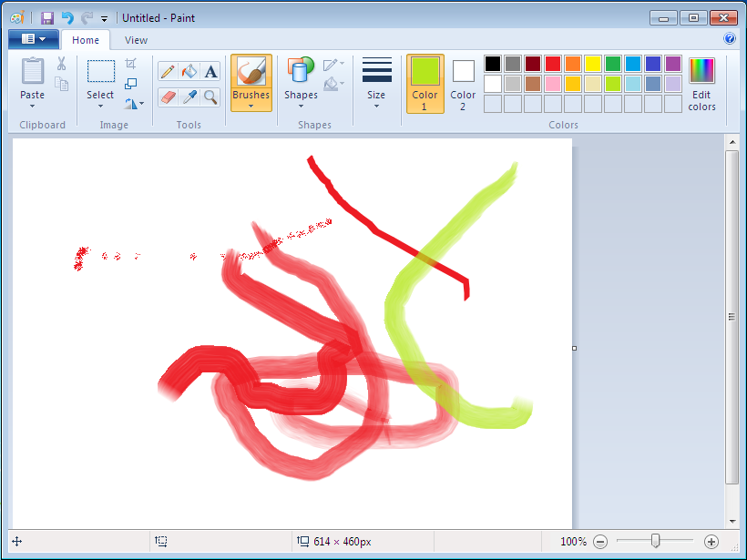This screenshot has width=747, height=560.
Task: Select the Text tool
Action: coord(211,71)
